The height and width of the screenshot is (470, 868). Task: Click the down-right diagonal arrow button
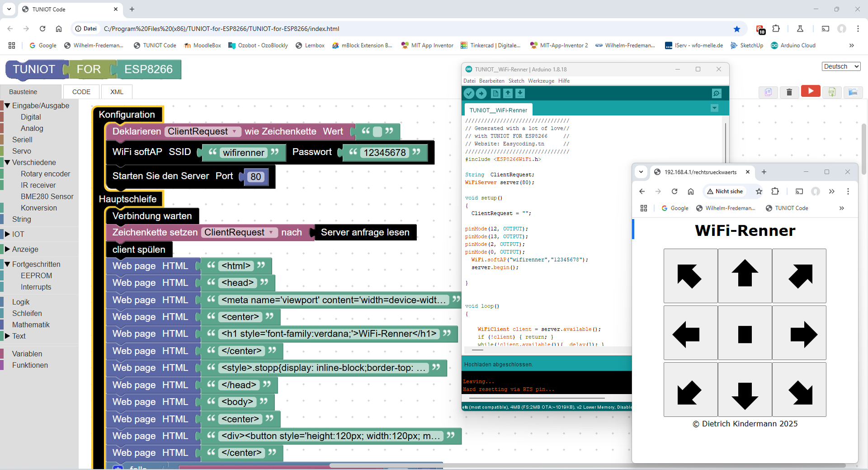[799, 390]
